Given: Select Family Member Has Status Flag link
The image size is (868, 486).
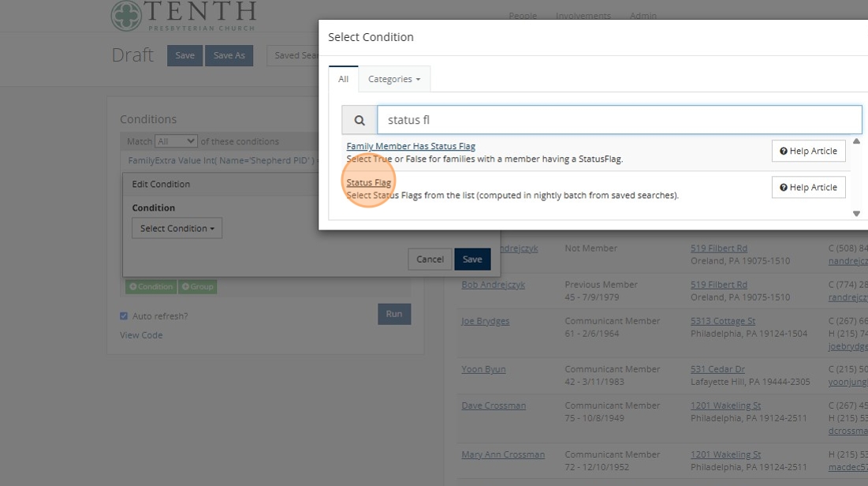Looking at the screenshot, I should tap(411, 146).
